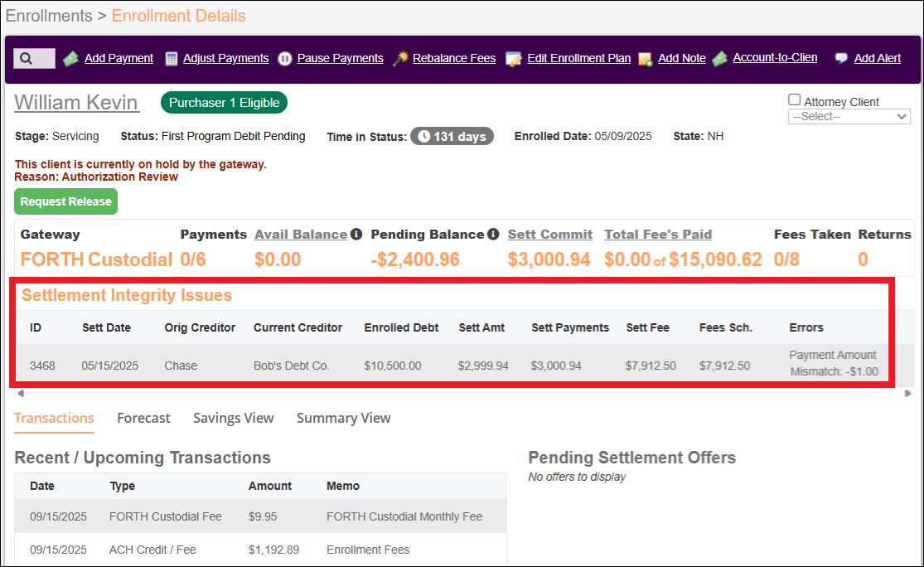Viewport: 924px width, 567px height.
Task: Click the Rebalance Fees link
Action: (454, 58)
